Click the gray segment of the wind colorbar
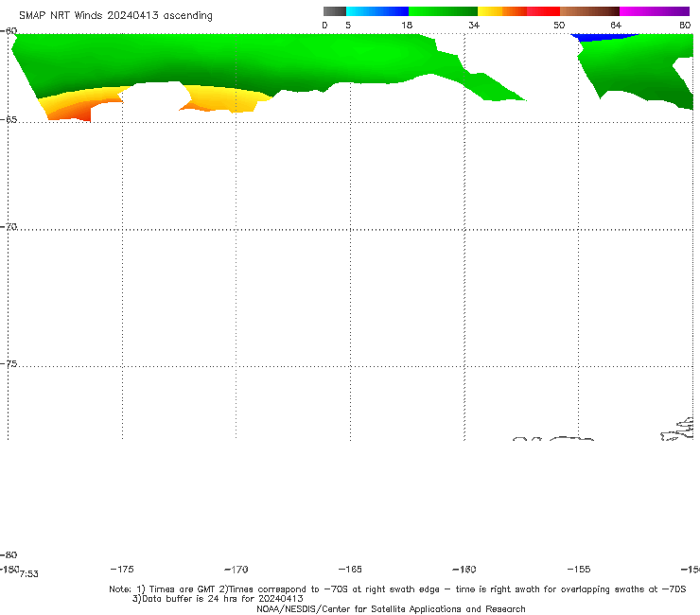 pyautogui.click(x=335, y=11)
